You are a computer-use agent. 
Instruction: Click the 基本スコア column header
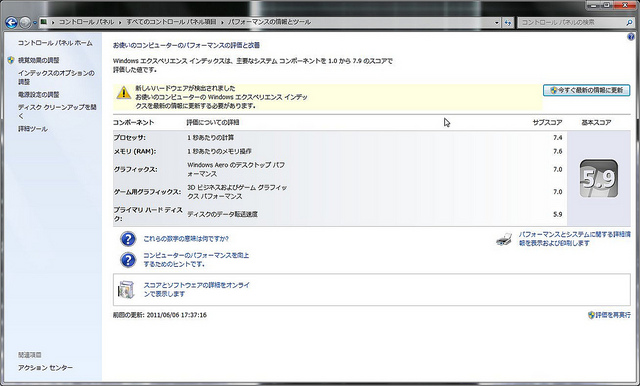pyautogui.click(x=596, y=122)
